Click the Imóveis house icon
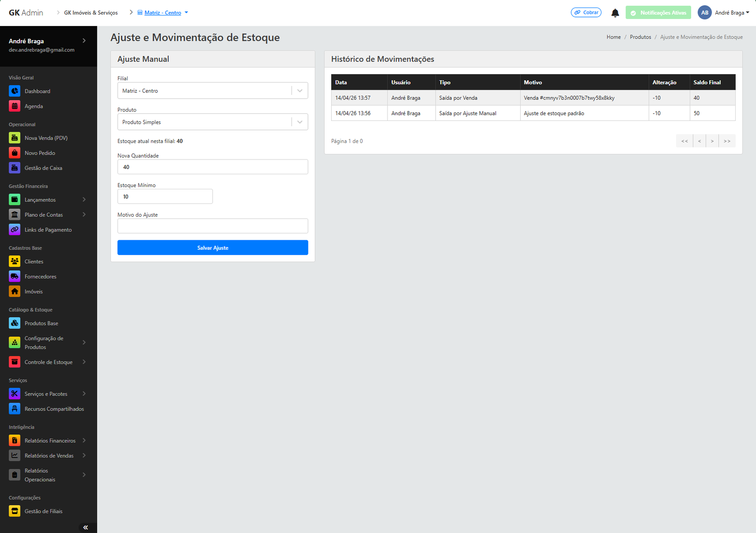 15,292
